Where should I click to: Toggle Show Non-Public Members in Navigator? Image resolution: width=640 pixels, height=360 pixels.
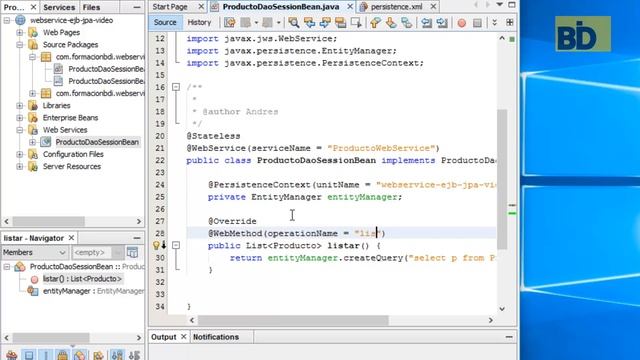coord(63,355)
